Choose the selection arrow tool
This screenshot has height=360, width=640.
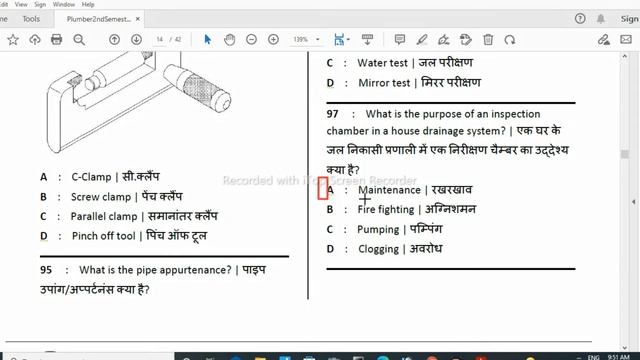207,40
